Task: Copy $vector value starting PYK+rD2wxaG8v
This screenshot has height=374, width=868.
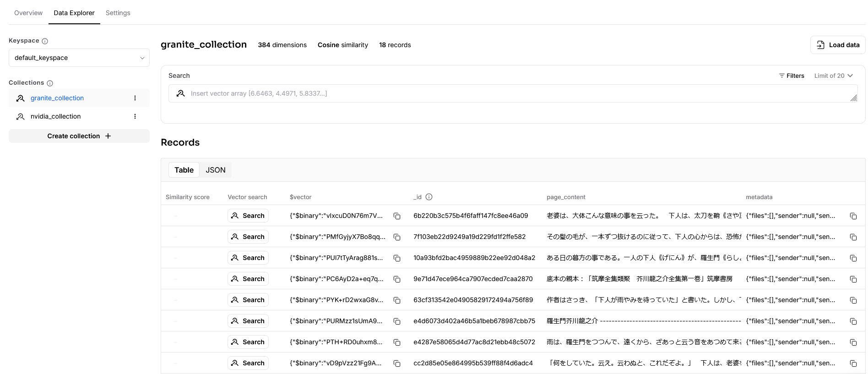Action: coord(397,300)
